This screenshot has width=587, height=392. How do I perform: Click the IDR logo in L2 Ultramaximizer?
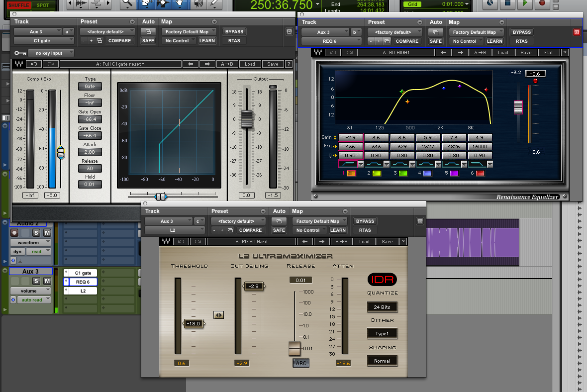coord(382,279)
